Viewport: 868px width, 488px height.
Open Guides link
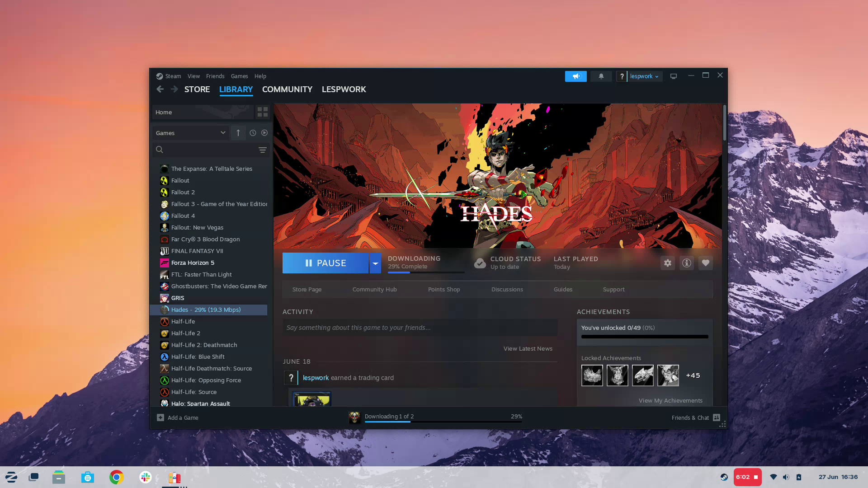click(563, 289)
